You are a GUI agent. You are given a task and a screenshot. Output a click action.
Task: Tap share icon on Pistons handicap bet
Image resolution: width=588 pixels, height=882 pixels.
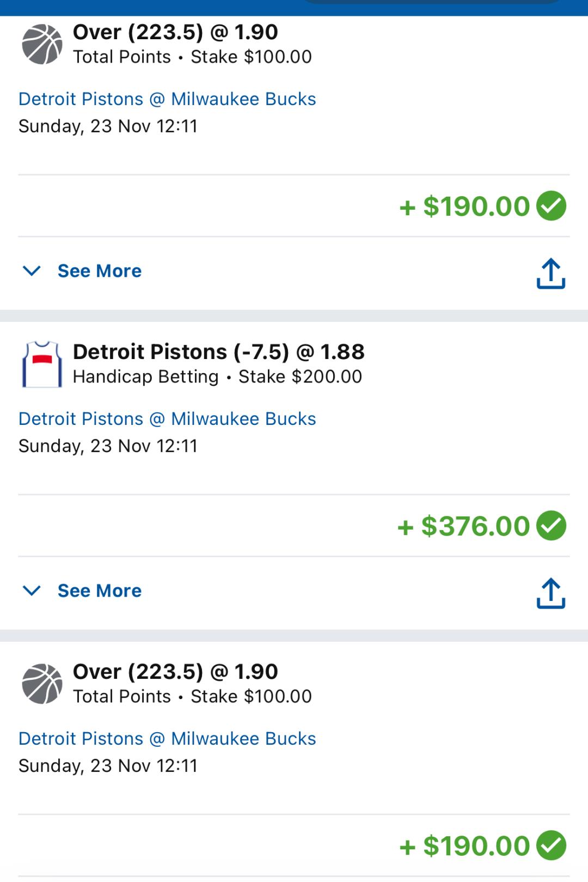[x=551, y=593]
